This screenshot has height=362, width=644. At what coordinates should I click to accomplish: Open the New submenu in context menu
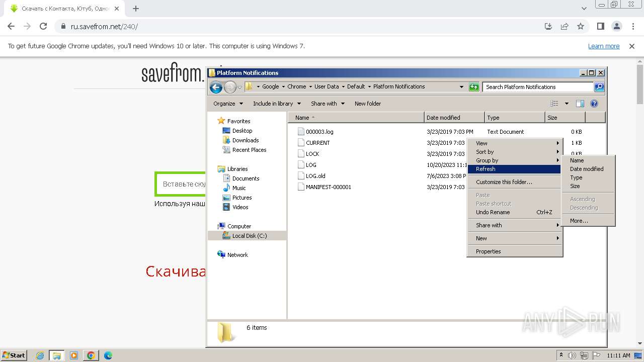[514, 238]
